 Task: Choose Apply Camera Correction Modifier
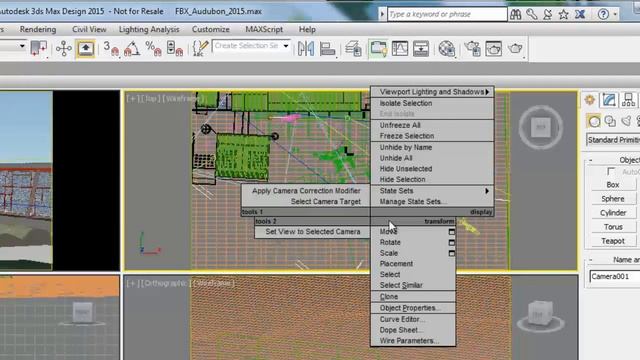[x=306, y=191]
